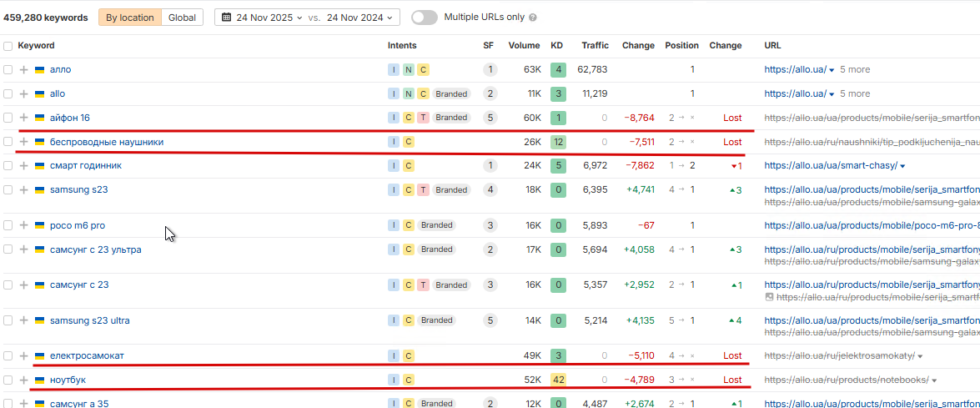Click SF badge 5 for samsung s23 ultra
This screenshot has height=408, width=980.
[x=490, y=320]
